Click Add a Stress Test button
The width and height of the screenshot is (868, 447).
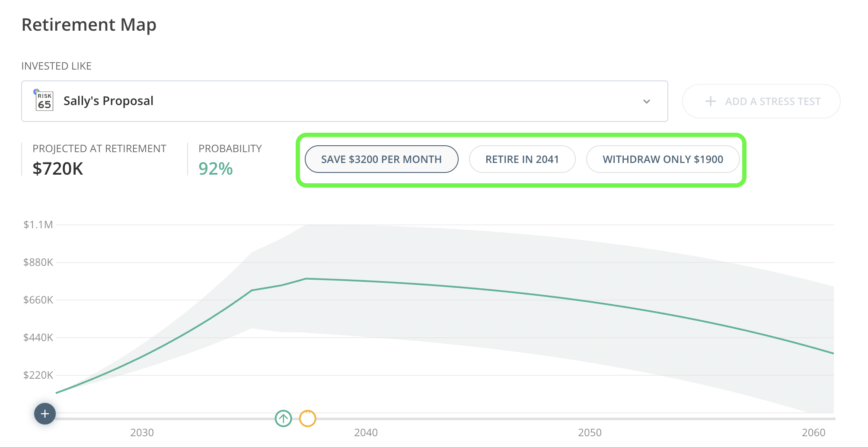[761, 101]
